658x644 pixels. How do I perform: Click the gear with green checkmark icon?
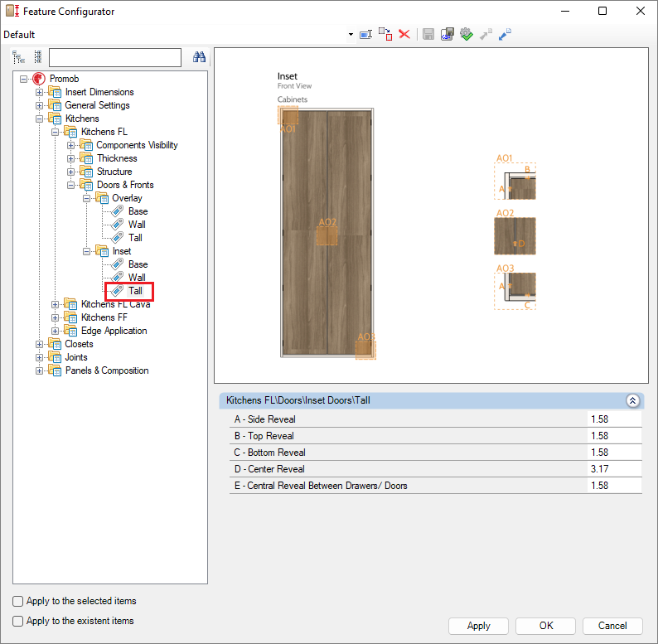point(466,34)
